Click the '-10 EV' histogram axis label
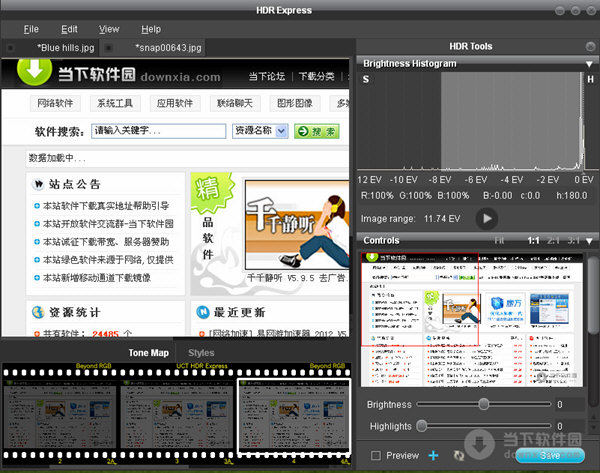 tap(404, 179)
